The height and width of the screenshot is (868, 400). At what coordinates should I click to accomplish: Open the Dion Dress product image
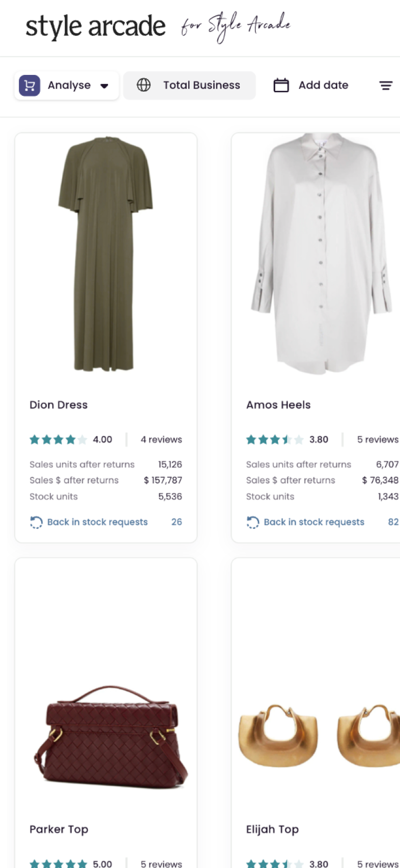tap(106, 254)
